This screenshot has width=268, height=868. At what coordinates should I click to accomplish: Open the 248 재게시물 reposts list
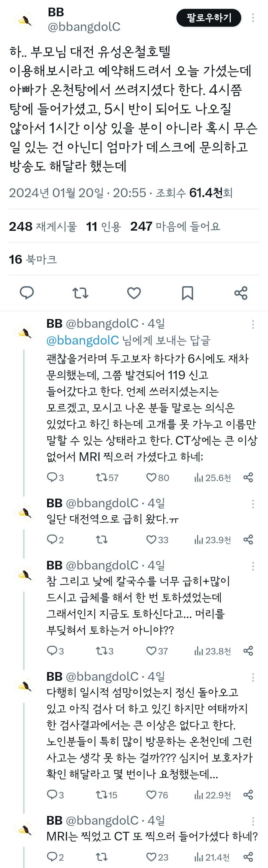[x=43, y=226]
